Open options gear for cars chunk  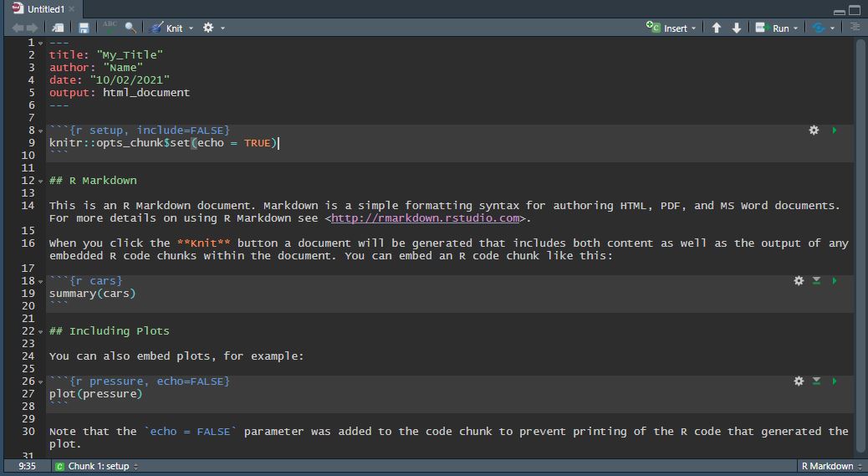(799, 281)
